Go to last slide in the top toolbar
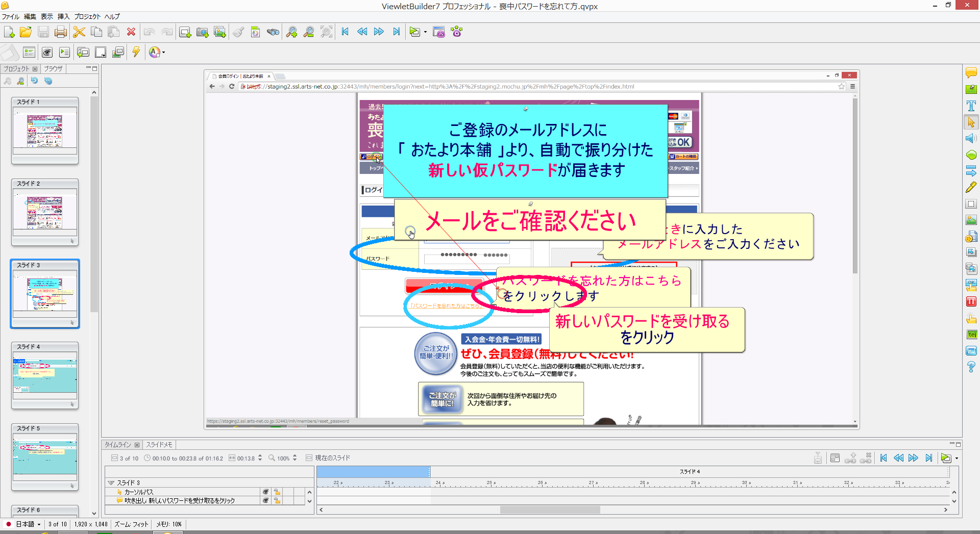The width and height of the screenshot is (980, 534). tap(396, 32)
